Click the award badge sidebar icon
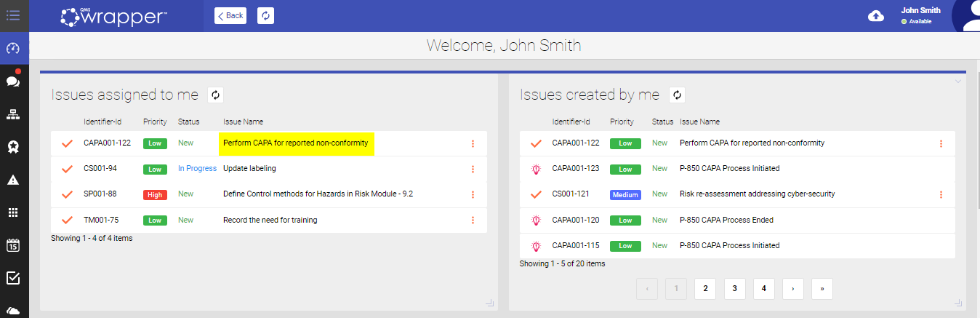The image size is (980, 318). pos(13,147)
